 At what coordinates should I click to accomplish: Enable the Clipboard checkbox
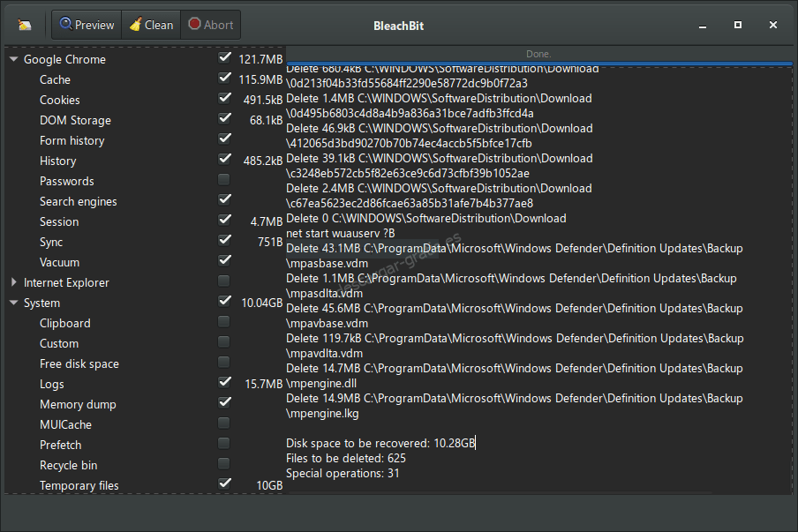[x=224, y=320]
